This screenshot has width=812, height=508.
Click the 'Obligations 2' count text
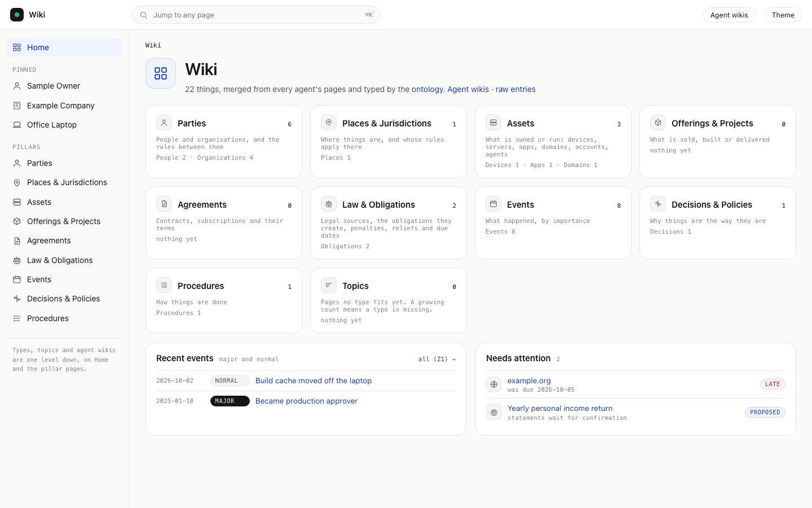tap(345, 246)
